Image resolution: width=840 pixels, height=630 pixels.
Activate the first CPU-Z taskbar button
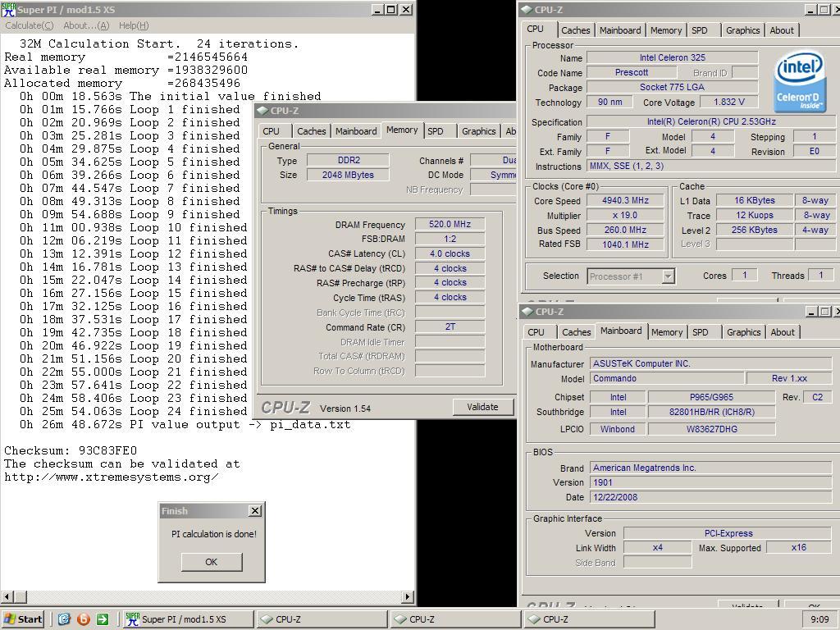pos(322,619)
